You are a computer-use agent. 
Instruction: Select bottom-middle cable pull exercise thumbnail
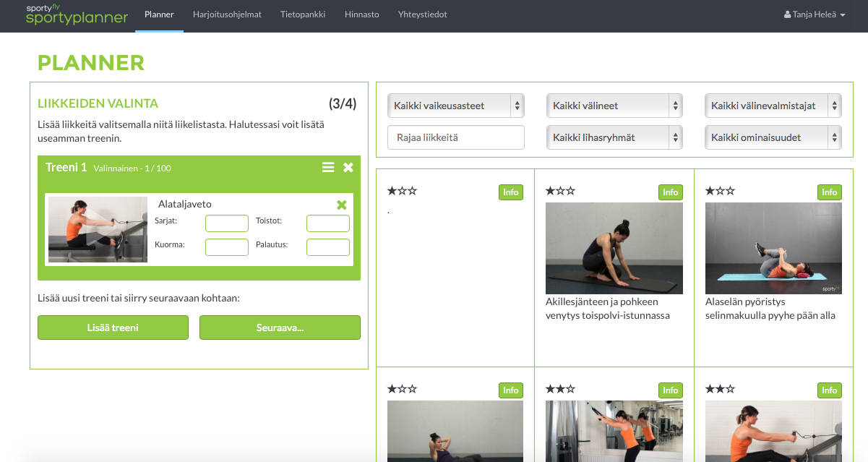(x=614, y=431)
